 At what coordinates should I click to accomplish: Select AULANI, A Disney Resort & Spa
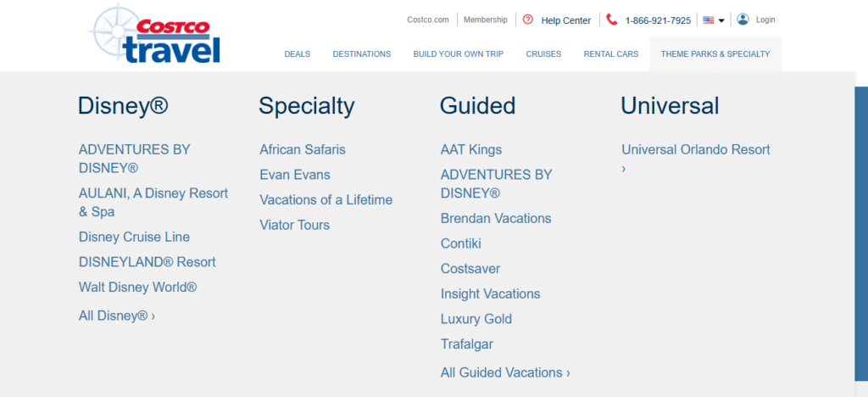point(153,202)
